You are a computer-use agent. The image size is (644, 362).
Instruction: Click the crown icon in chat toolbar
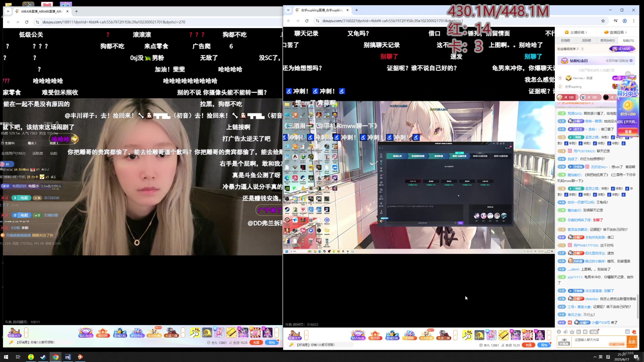(x=572, y=332)
